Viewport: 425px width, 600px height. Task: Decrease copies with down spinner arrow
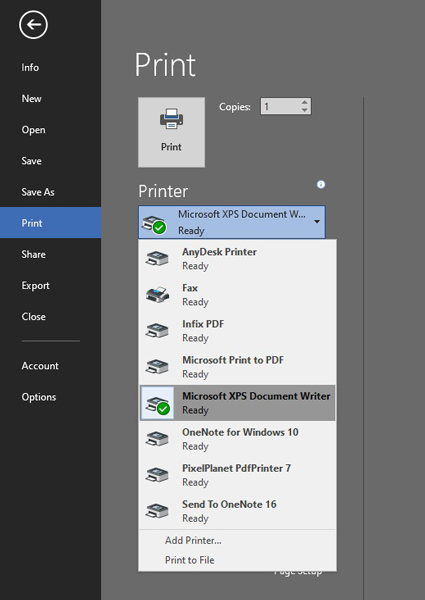point(305,110)
